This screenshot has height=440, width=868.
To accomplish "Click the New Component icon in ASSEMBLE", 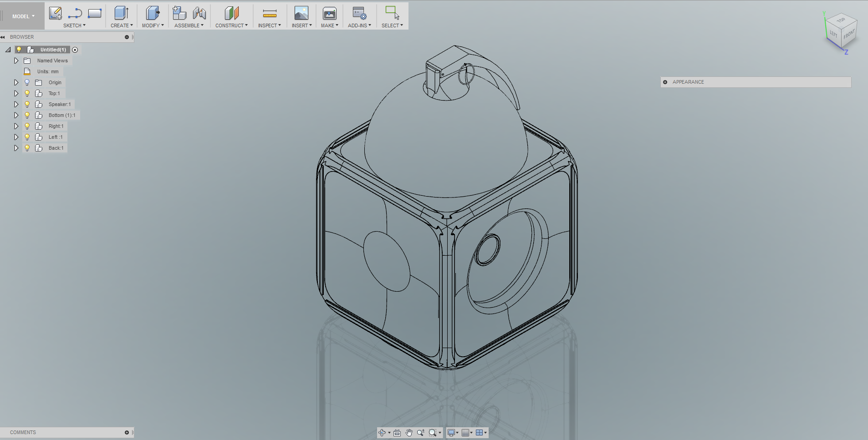I will point(179,13).
